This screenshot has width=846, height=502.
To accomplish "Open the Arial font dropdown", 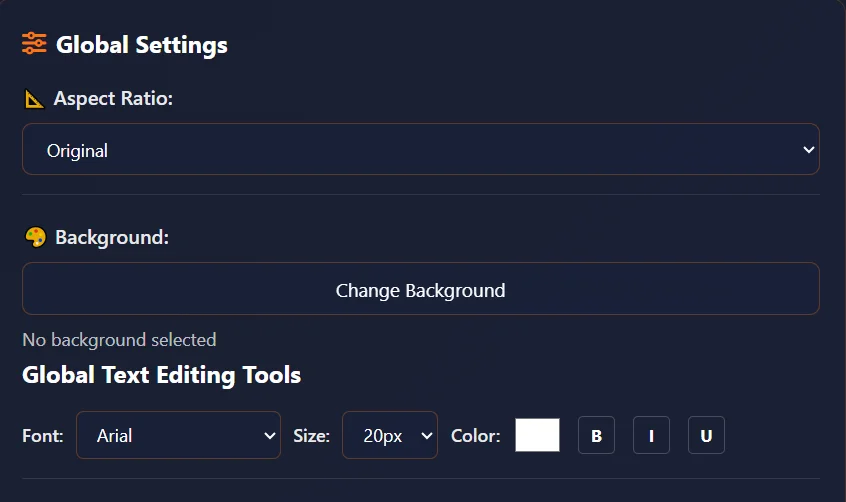I will (x=178, y=435).
